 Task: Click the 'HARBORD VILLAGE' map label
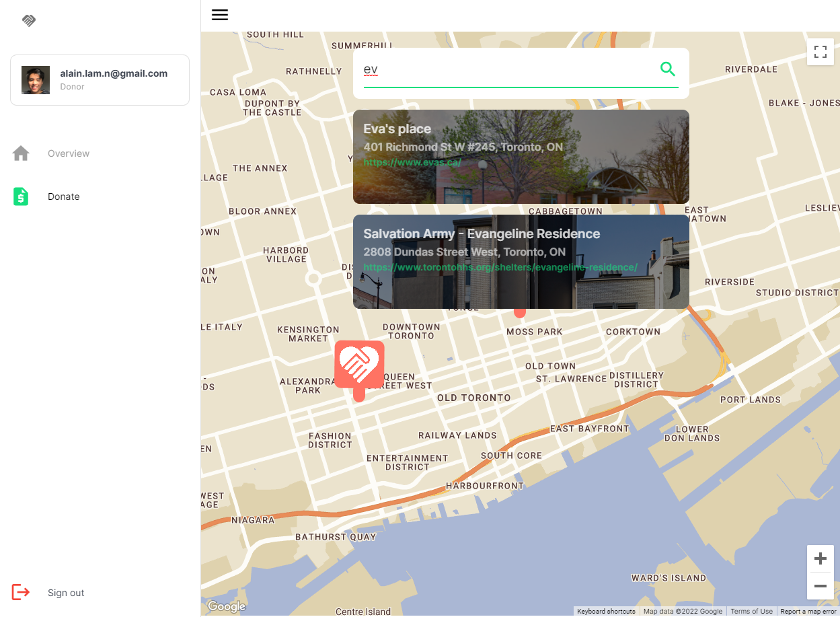(x=286, y=254)
